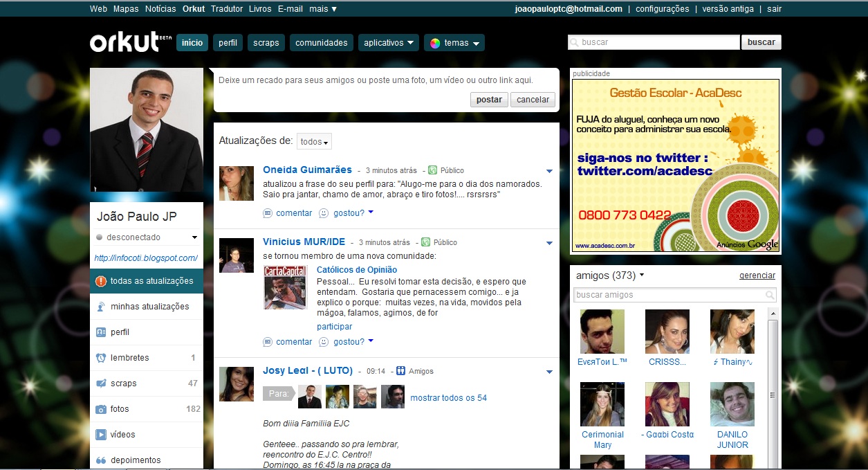The image size is (868, 470).
Task: Open friend thumbnail DANILO JUNIOR
Action: point(732,404)
